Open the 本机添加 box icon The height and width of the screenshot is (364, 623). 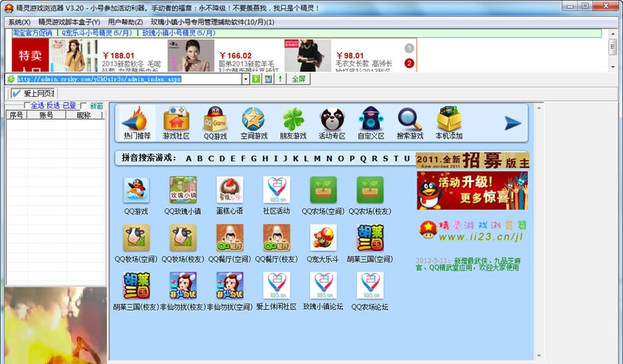click(x=449, y=122)
